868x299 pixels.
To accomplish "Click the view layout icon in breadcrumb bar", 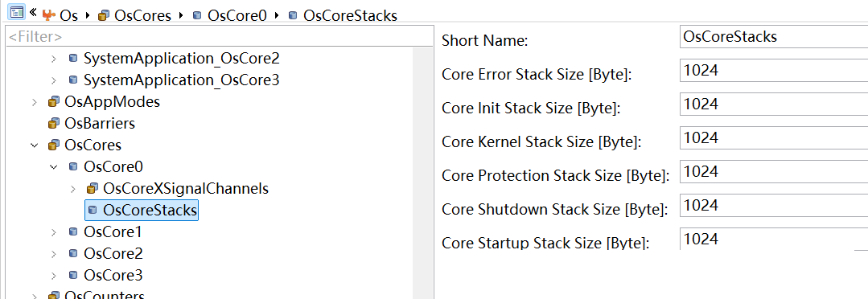I will (17, 12).
